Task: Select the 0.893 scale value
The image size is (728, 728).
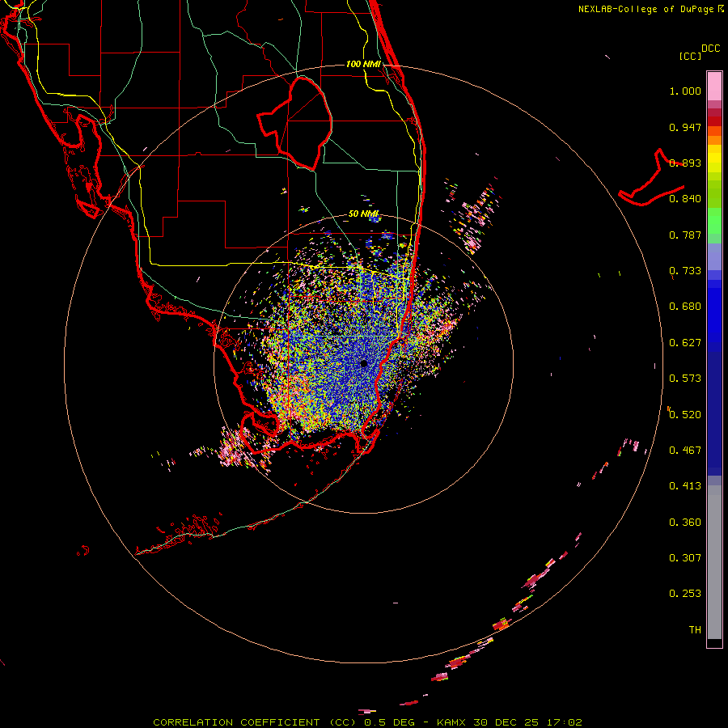Action: tap(685, 163)
